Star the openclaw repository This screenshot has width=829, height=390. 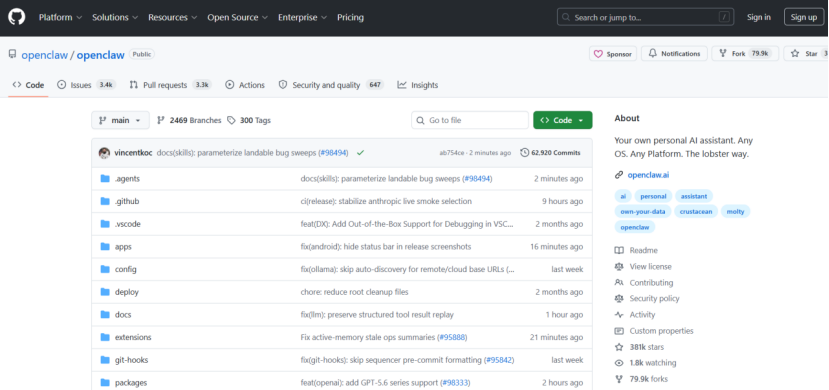tap(806, 54)
